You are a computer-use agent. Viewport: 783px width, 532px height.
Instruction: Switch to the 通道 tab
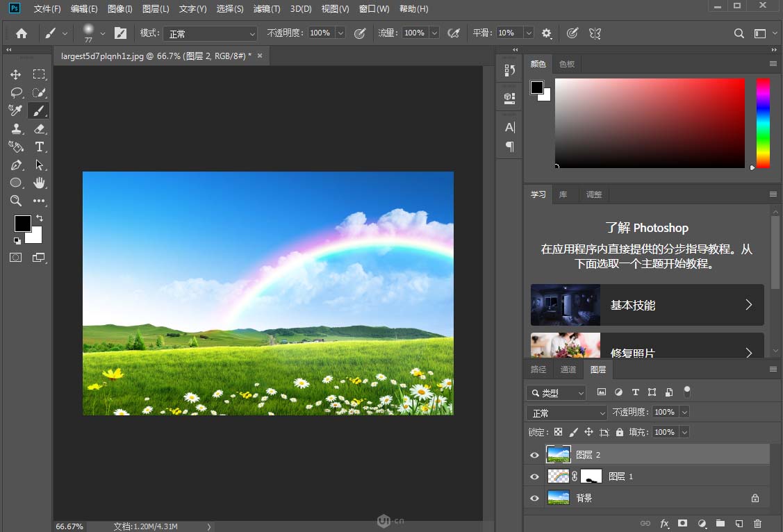coord(568,369)
